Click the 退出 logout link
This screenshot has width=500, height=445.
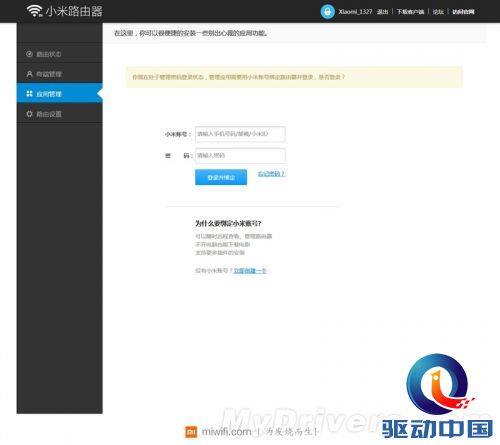382,12
